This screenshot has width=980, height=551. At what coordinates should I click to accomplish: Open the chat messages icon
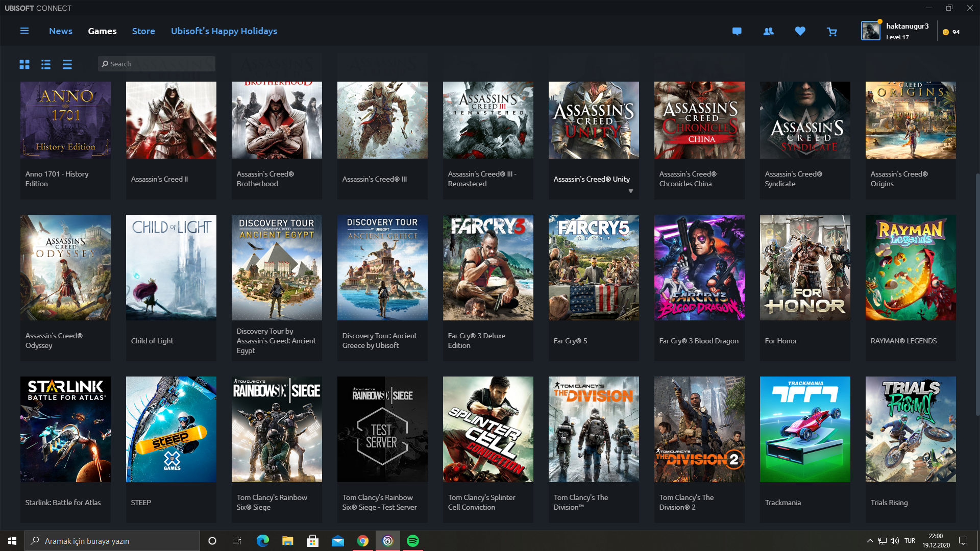click(x=737, y=31)
